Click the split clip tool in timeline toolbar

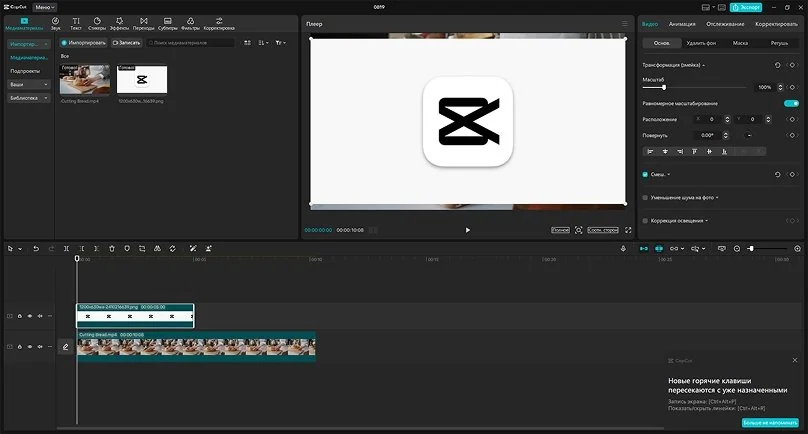pos(66,248)
